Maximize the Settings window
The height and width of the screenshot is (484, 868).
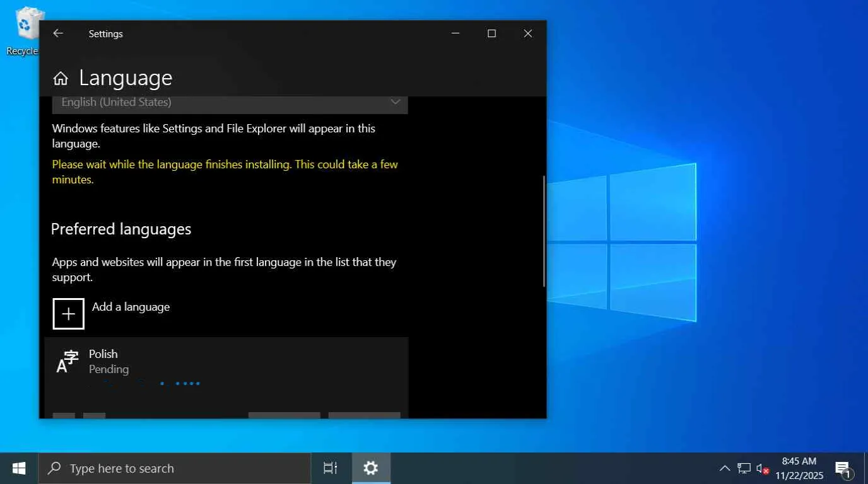[x=492, y=33]
